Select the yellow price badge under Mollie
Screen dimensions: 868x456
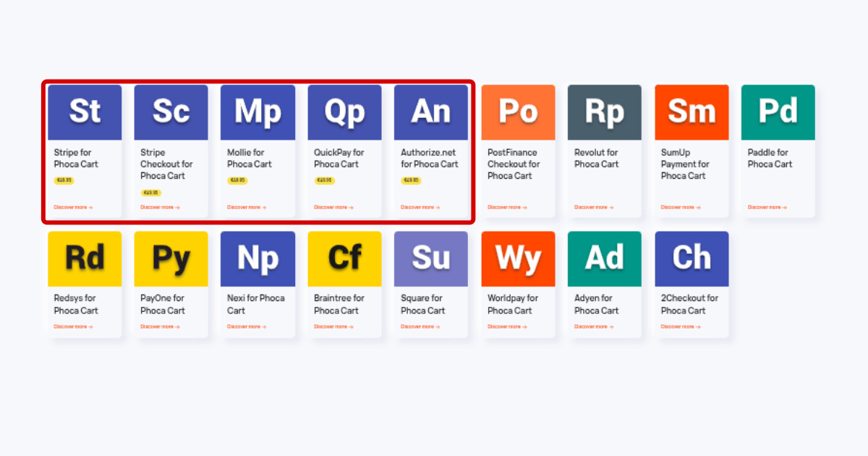coord(237,181)
